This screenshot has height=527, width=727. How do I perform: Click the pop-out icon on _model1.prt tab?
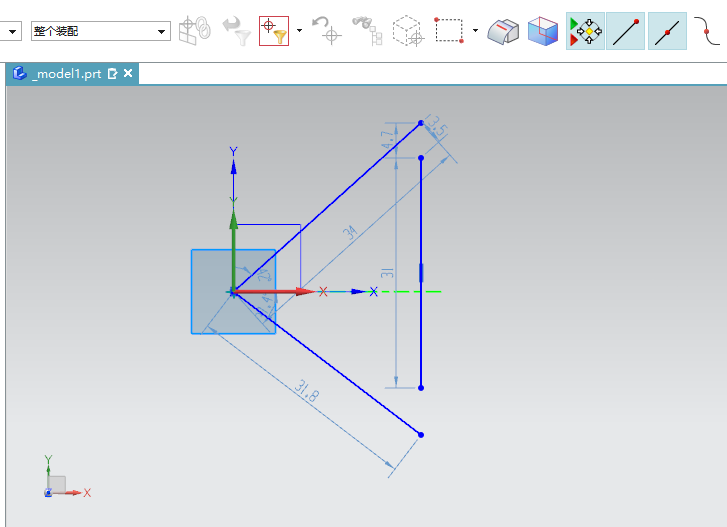coord(113,74)
